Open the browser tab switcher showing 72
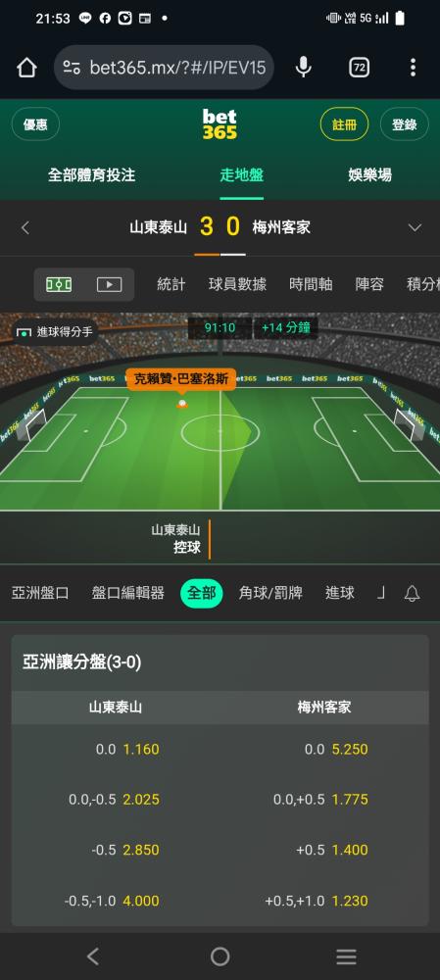The image size is (440, 980). 359,68
